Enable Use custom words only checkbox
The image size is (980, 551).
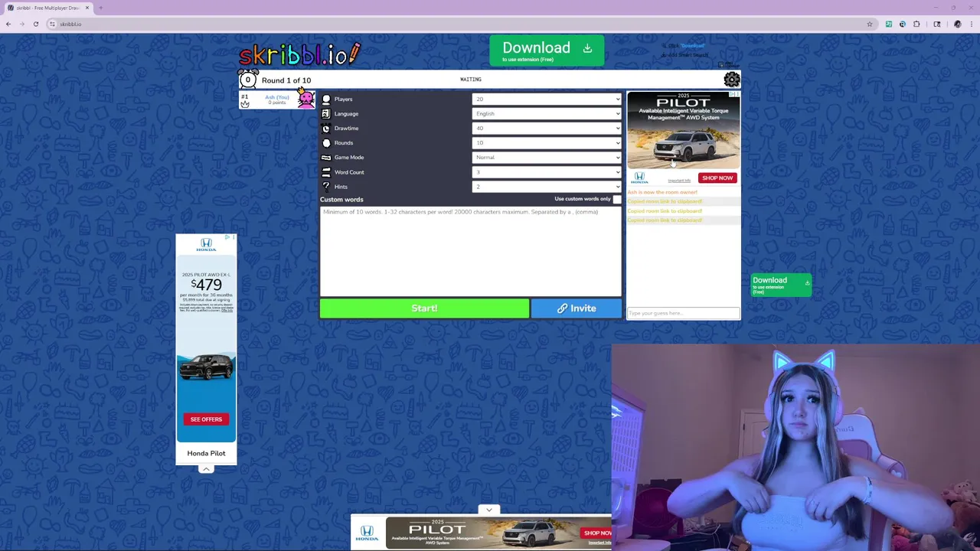[x=617, y=199]
